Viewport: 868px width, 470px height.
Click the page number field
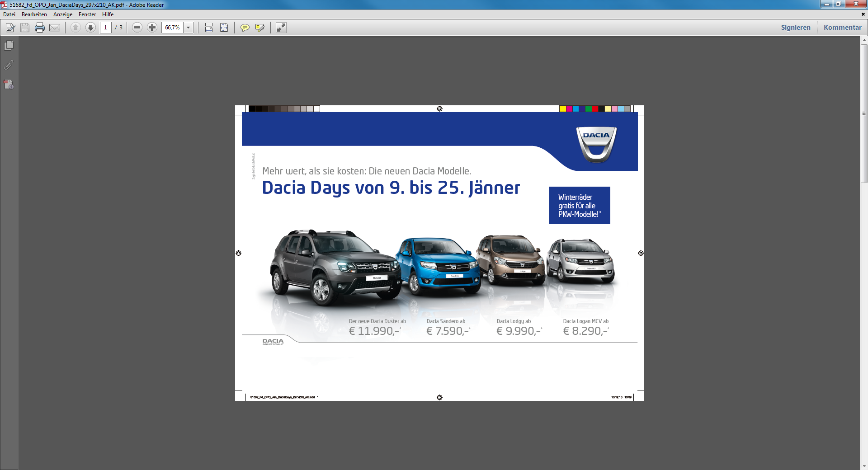tap(106, 28)
